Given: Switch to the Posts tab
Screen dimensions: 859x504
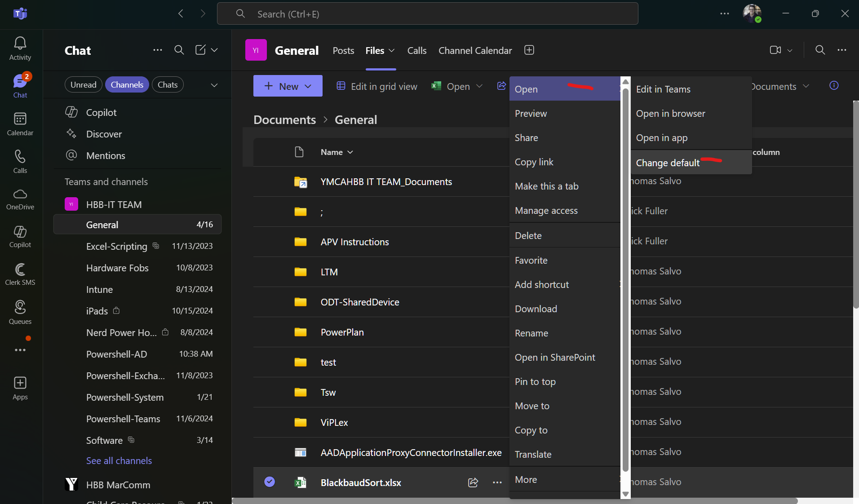Looking at the screenshot, I should [343, 51].
